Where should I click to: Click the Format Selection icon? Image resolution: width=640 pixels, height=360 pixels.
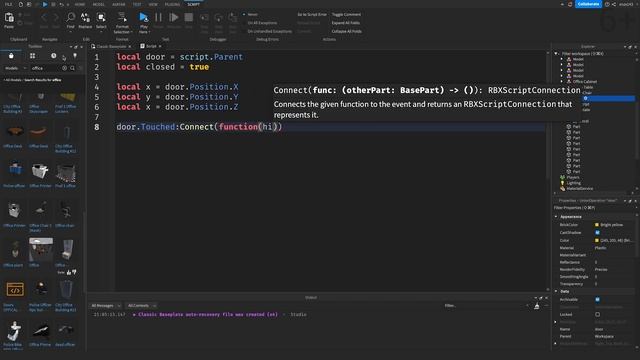pos(122,17)
